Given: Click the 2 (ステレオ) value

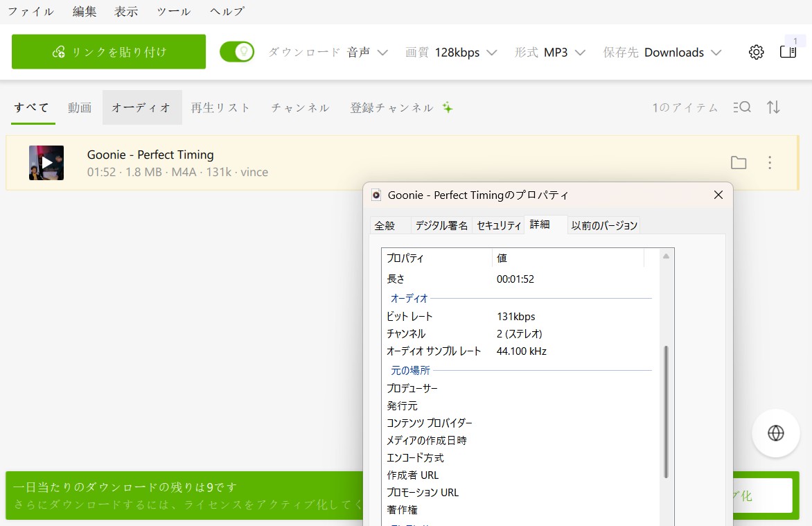Looking at the screenshot, I should coord(520,334).
